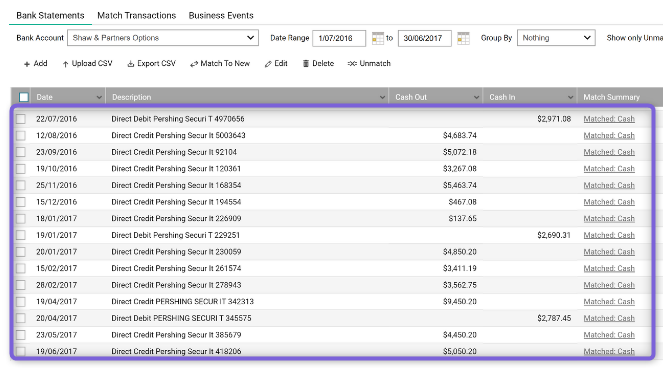Unmatch the selected transaction
The image size is (663, 368).
[369, 63]
